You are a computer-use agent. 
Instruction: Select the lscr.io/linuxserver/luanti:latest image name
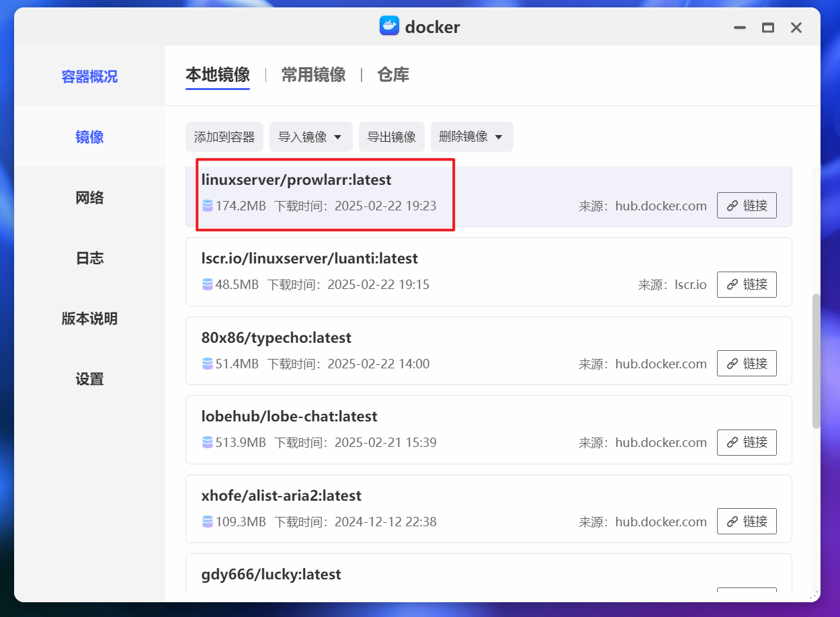point(310,259)
